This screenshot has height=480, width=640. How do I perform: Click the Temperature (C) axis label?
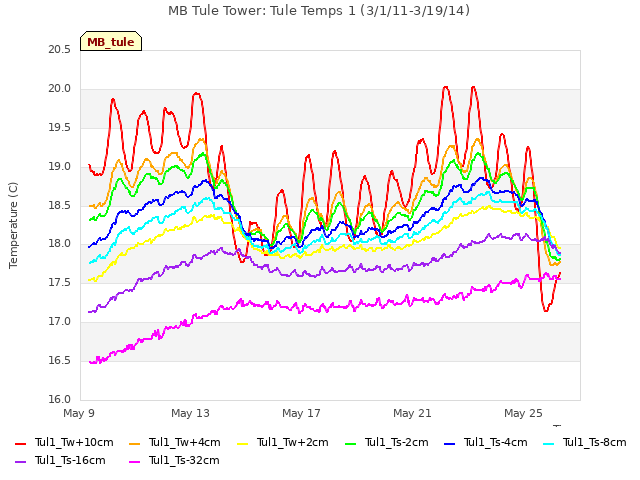(x=13, y=225)
